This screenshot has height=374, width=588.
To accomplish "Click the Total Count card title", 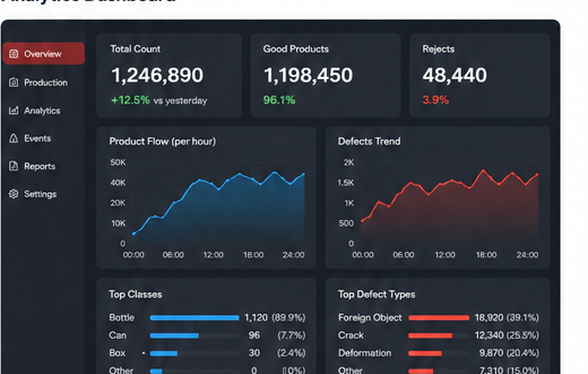I will (x=135, y=49).
